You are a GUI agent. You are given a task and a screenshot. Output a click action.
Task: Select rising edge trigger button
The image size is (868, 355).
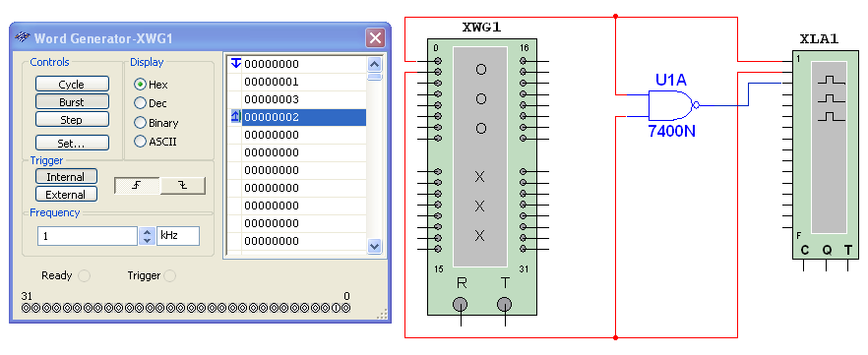click(x=138, y=186)
